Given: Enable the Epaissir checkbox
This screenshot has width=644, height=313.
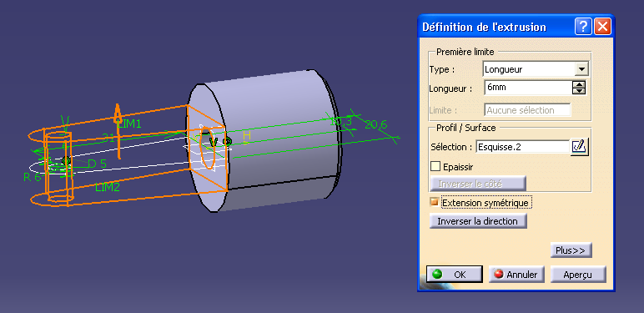Looking at the screenshot, I should 435,167.
